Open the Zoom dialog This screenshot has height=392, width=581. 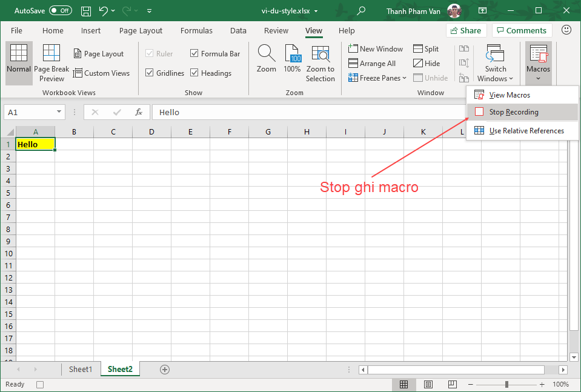(x=267, y=58)
